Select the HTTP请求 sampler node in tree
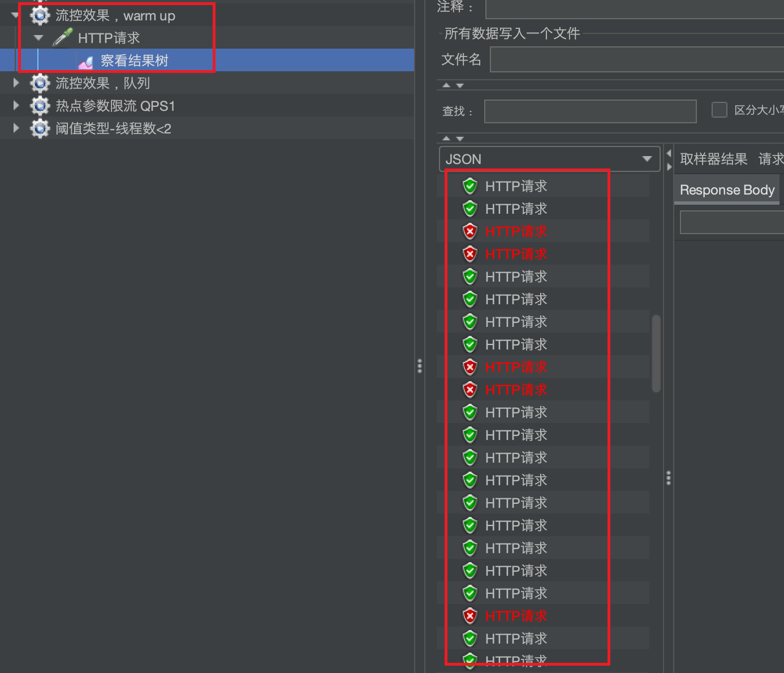Viewport: 784px width, 673px height. (x=109, y=38)
